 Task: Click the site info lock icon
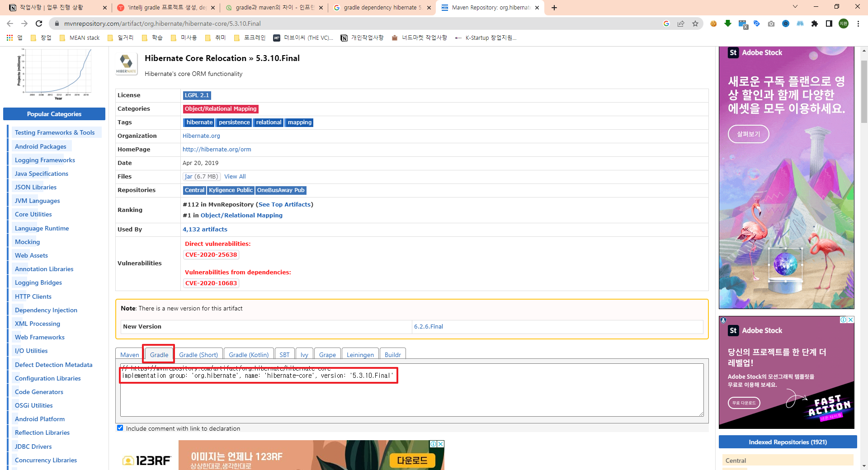pyautogui.click(x=57, y=23)
